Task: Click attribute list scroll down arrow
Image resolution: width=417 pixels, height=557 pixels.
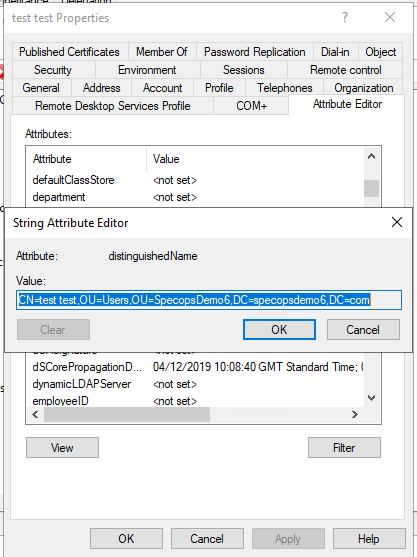Action: click(x=371, y=398)
